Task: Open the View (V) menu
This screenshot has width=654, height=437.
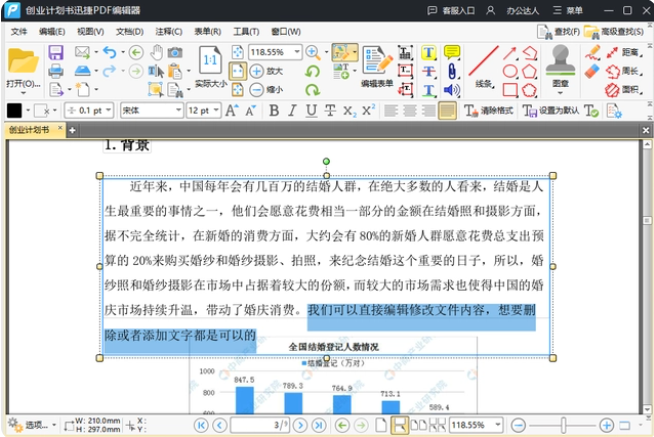Action: [x=90, y=32]
